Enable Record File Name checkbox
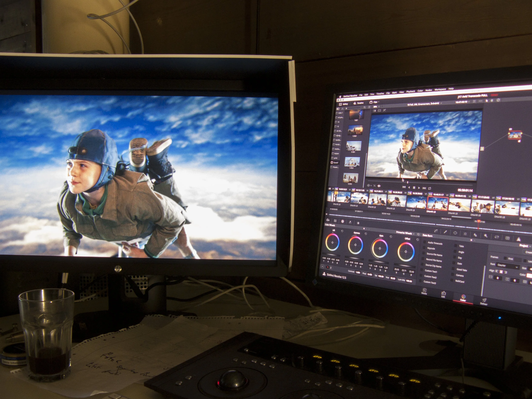Viewport: 532px width, 399px height. (423, 259)
